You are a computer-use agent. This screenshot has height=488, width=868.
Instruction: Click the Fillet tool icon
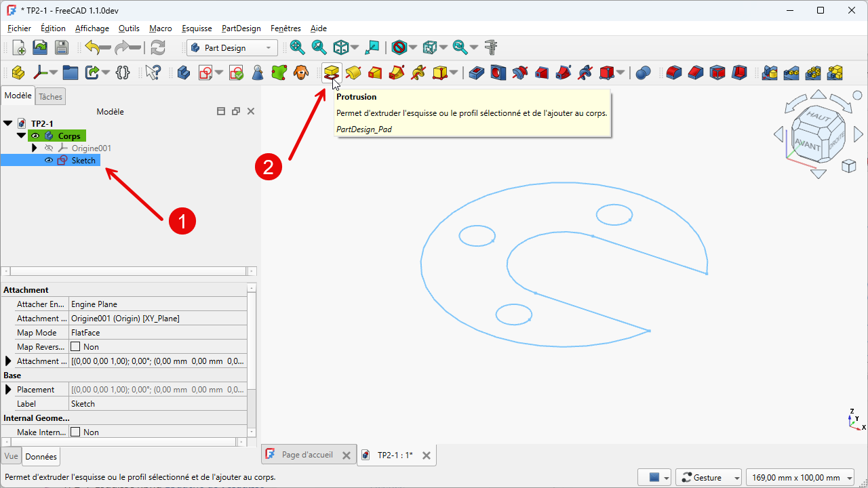coord(673,72)
